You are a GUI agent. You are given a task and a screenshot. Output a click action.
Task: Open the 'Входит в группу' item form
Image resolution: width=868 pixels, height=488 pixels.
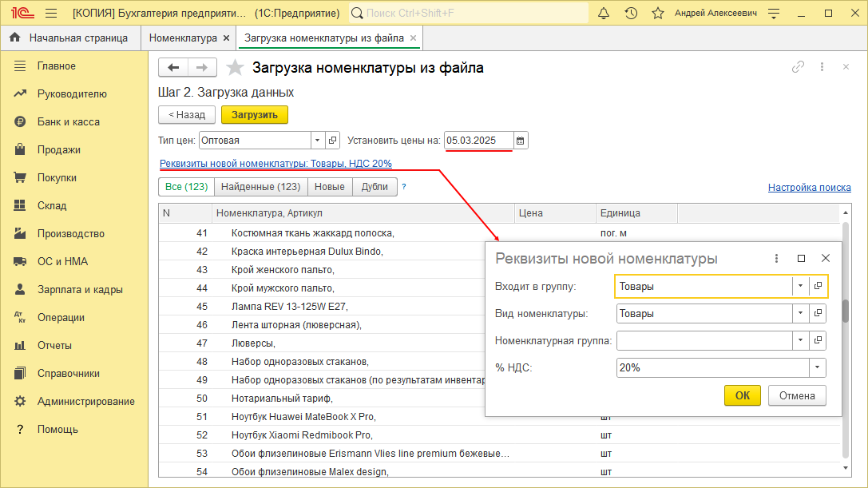(818, 286)
